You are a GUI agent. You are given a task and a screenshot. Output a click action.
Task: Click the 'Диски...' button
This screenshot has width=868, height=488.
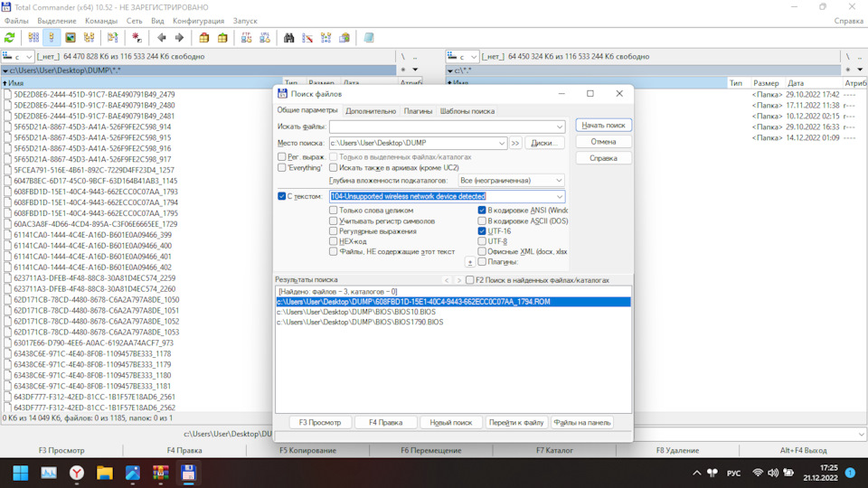544,143
